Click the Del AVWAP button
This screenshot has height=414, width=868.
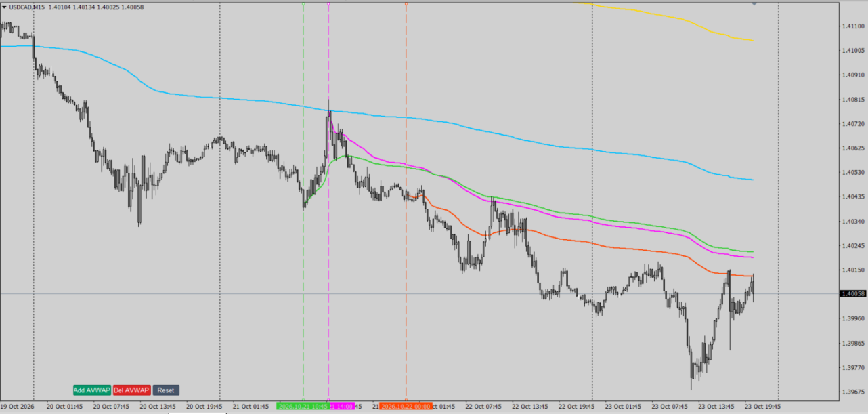[x=131, y=390]
